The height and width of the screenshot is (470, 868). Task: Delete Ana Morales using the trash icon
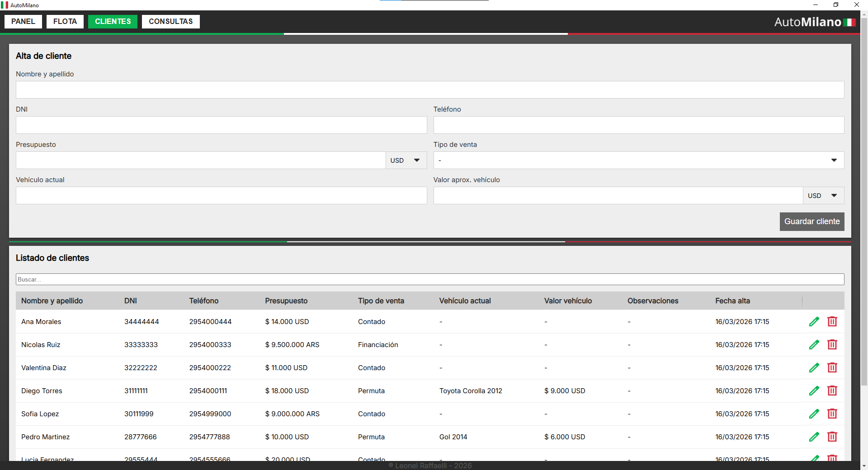tap(832, 322)
